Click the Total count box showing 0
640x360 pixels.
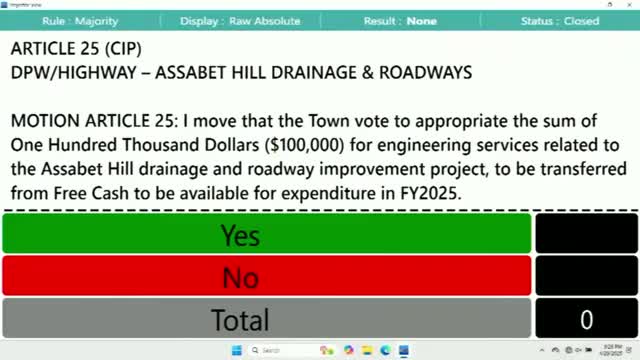[587, 318]
